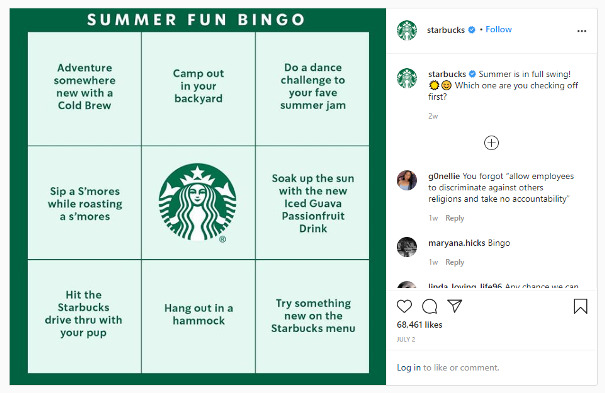Save the post with the bookmark icon

pyautogui.click(x=580, y=306)
